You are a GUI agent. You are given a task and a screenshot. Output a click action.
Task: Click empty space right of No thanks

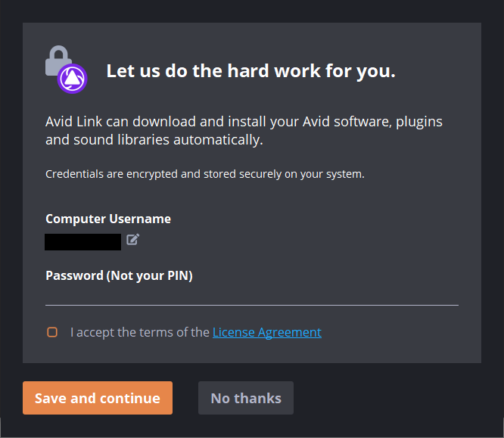[394, 398]
